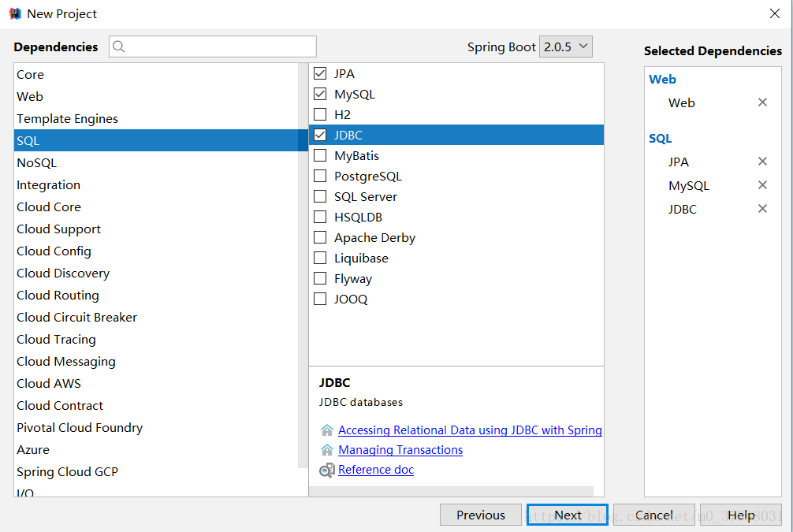Check the SQL Server dependency
Viewport: 793px width, 532px height.
tap(320, 196)
